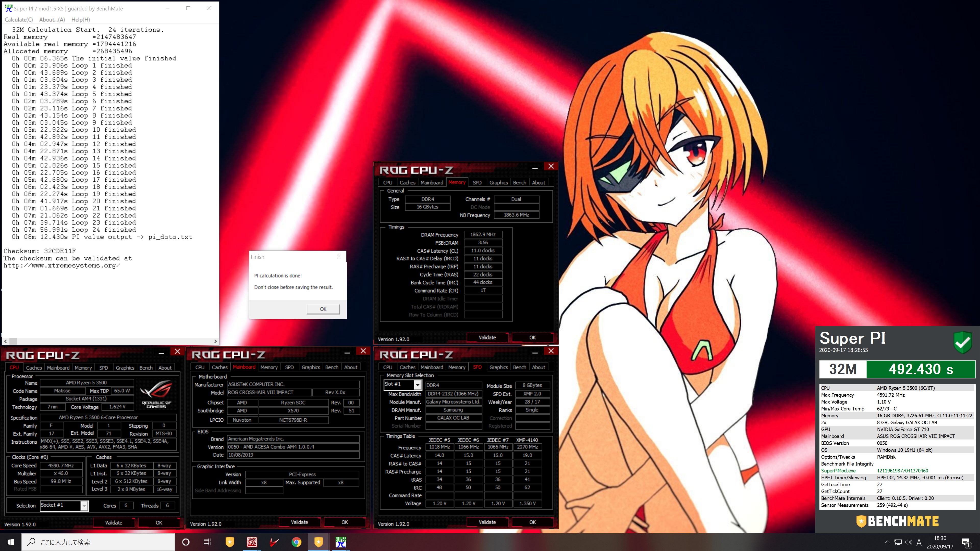Click BIOS version '0050 - AMD AGESA Combo-AM4 1.0.0.4'
Image resolution: width=980 pixels, height=551 pixels.
[x=293, y=447]
